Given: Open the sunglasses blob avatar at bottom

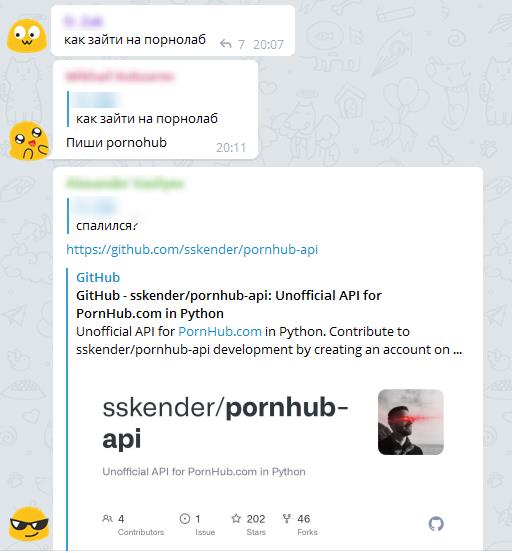Looking at the screenshot, I should (x=29, y=524).
